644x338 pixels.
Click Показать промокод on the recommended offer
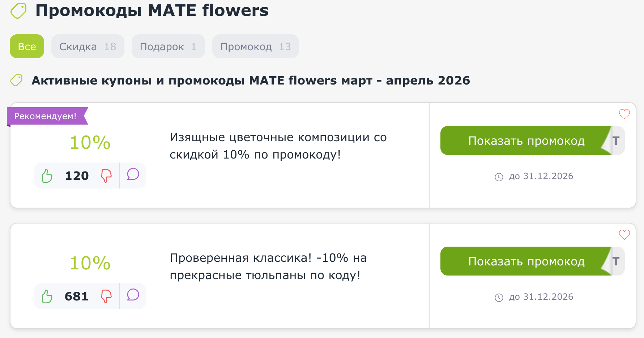pos(526,141)
